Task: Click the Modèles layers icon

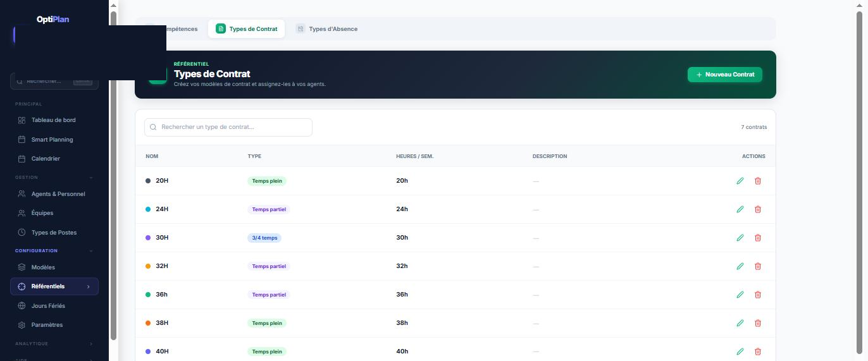Action: [x=22, y=267]
